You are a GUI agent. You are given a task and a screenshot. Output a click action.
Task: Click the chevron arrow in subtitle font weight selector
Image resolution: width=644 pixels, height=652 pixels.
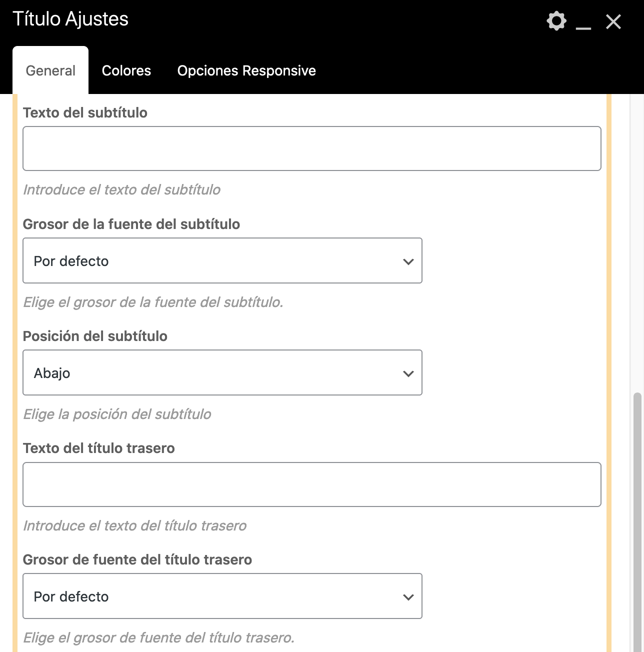pyautogui.click(x=408, y=261)
